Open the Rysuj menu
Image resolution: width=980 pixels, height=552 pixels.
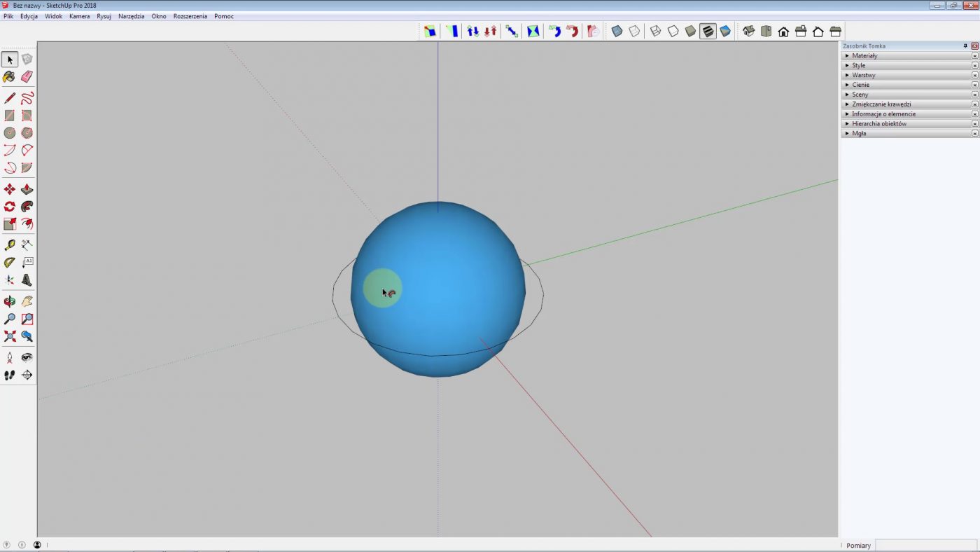tap(103, 16)
